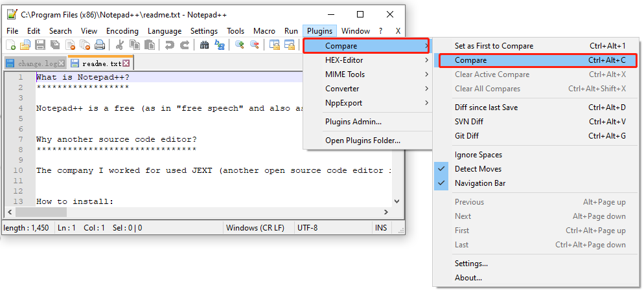The image size is (644, 294).
Task: Click the Open file toolbar icon
Action: [x=25, y=45]
